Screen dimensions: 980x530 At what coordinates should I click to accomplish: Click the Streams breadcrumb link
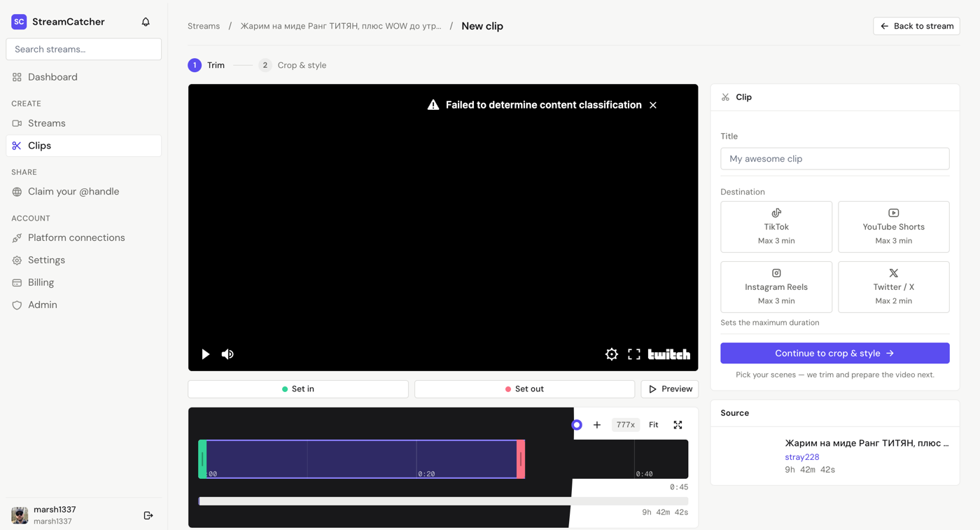204,26
